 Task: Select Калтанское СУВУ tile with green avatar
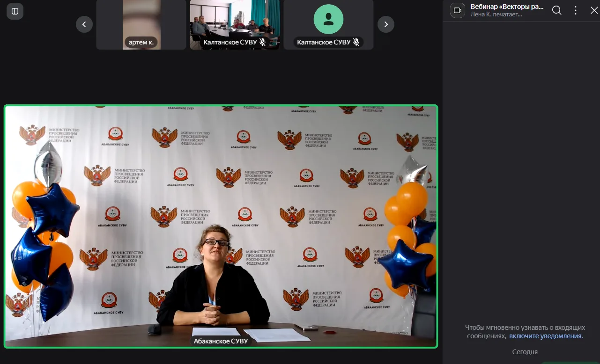tap(328, 25)
